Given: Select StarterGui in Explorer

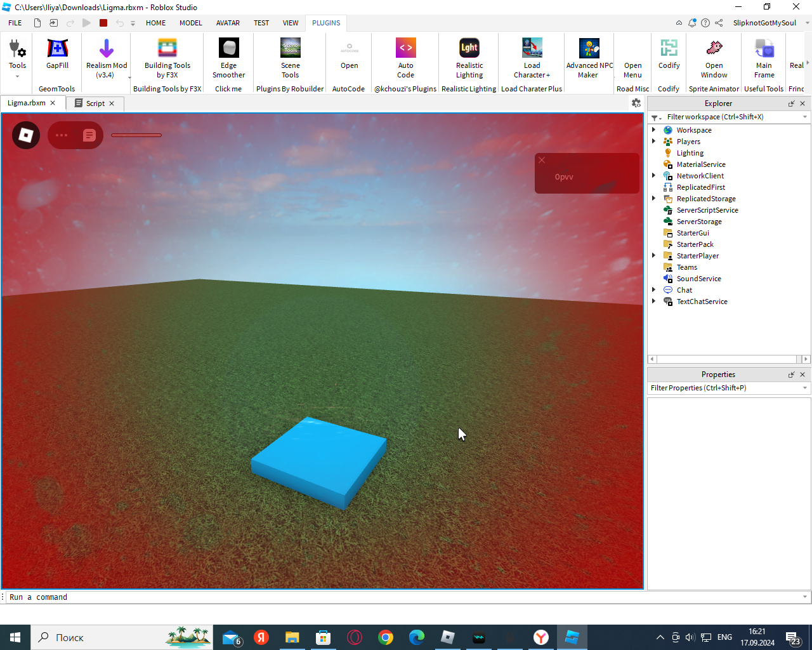Looking at the screenshot, I should click(x=693, y=233).
